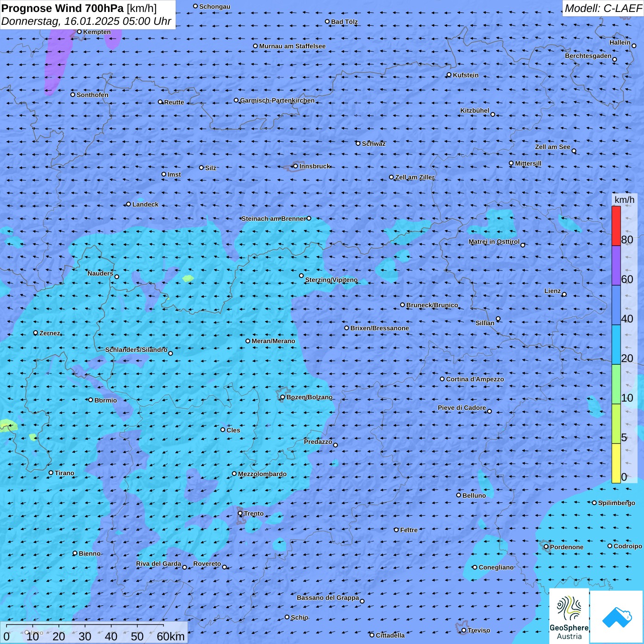Select the dark blue 40–60 legend color
Viewport: 644px width, 644px height.
pos(616,305)
